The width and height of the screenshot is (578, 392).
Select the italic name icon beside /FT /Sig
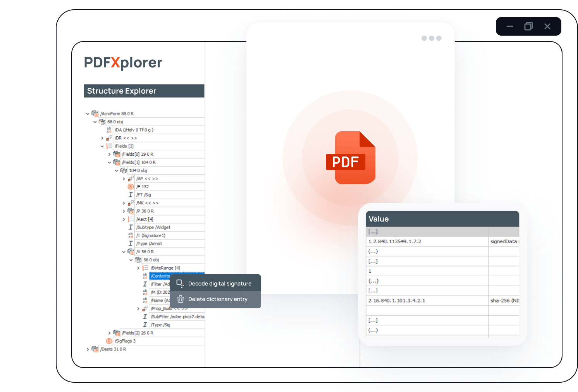(131, 194)
